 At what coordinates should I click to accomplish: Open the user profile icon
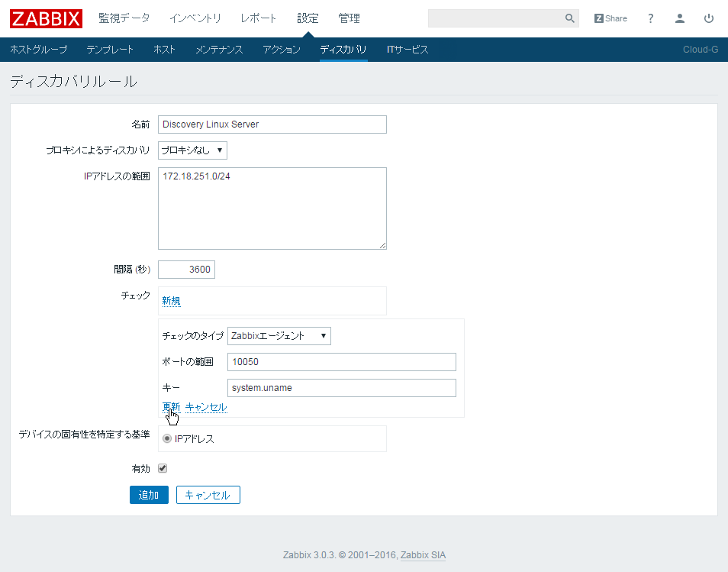coord(680,18)
